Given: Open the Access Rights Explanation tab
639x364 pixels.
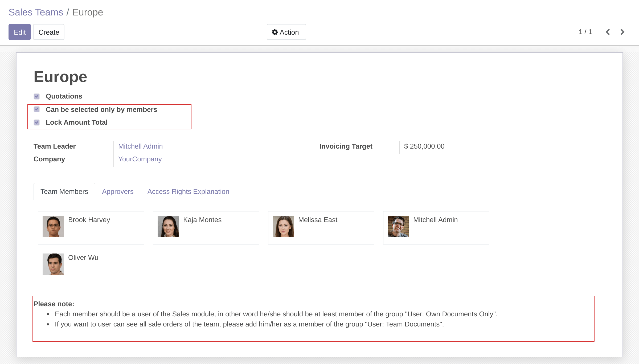Looking at the screenshot, I should point(188,192).
